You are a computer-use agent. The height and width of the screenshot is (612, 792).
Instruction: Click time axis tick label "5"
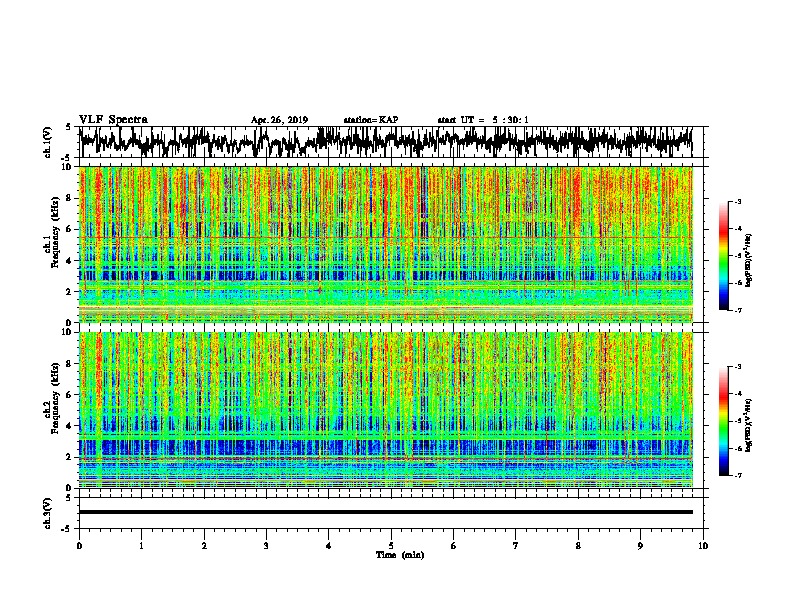click(391, 546)
